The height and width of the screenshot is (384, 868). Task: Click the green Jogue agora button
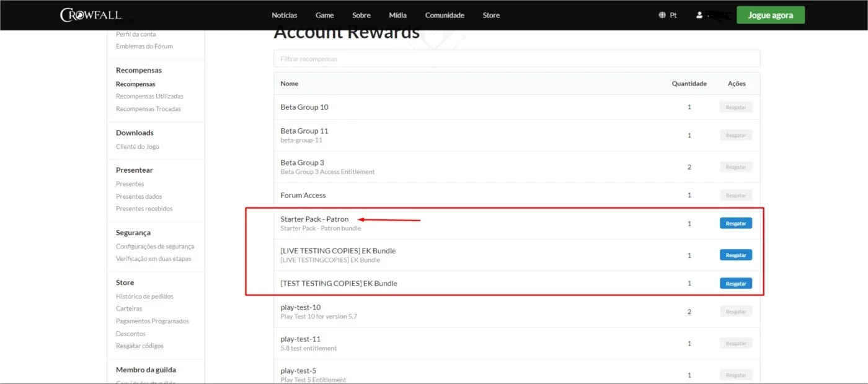(771, 15)
